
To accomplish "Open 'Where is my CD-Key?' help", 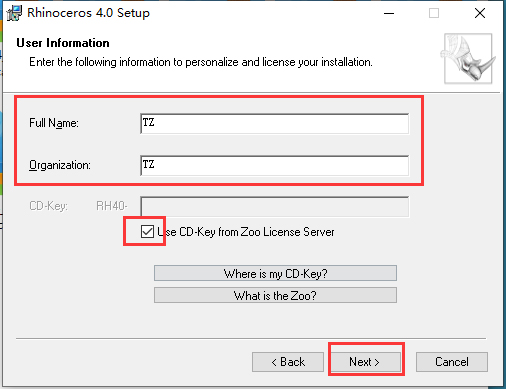I will click(275, 273).
